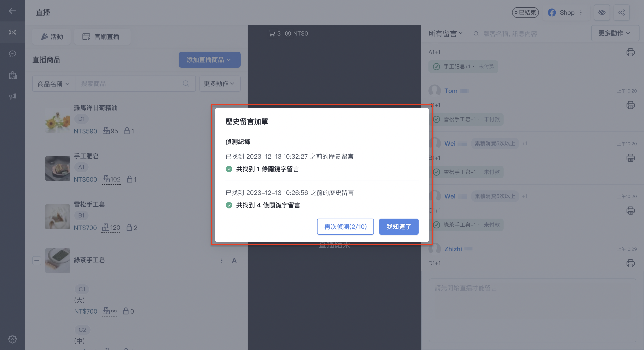Click the share icon button

coord(621,13)
